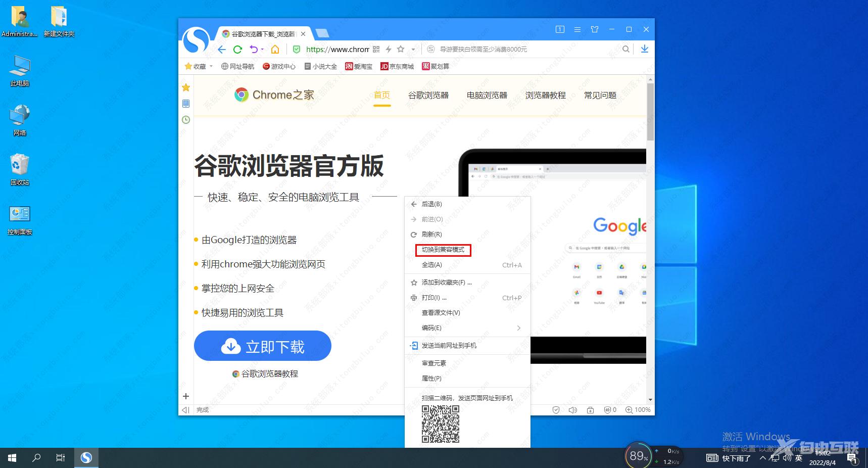Open the 谷歌浏览器教程 link

click(x=265, y=374)
